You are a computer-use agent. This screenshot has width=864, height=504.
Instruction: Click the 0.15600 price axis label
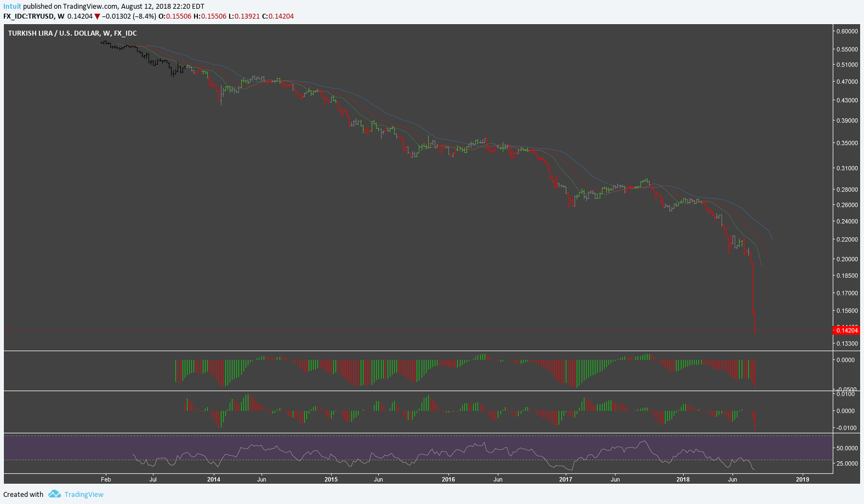coord(847,311)
